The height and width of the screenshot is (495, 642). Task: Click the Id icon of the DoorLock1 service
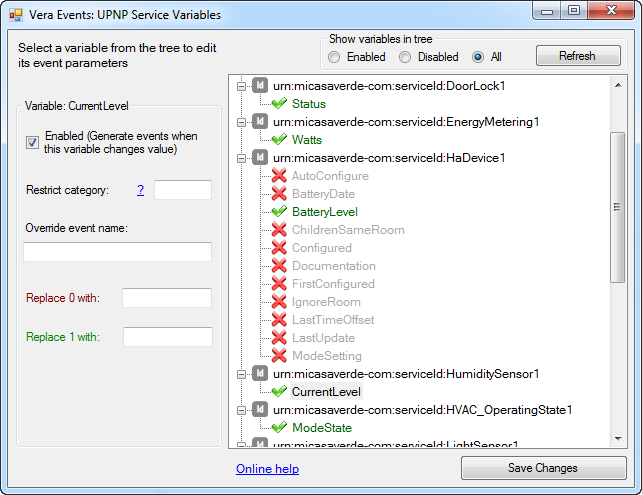[260, 86]
